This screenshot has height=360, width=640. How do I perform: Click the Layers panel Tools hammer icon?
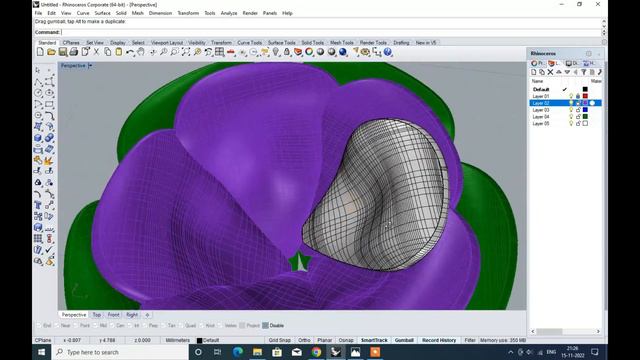600,72
